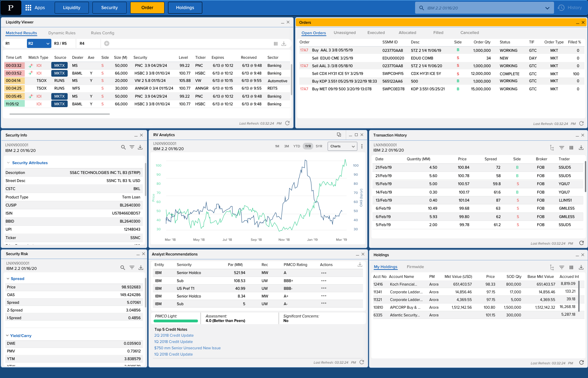Add a new rule tab with plus icon
The image size is (588, 378).
click(107, 43)
